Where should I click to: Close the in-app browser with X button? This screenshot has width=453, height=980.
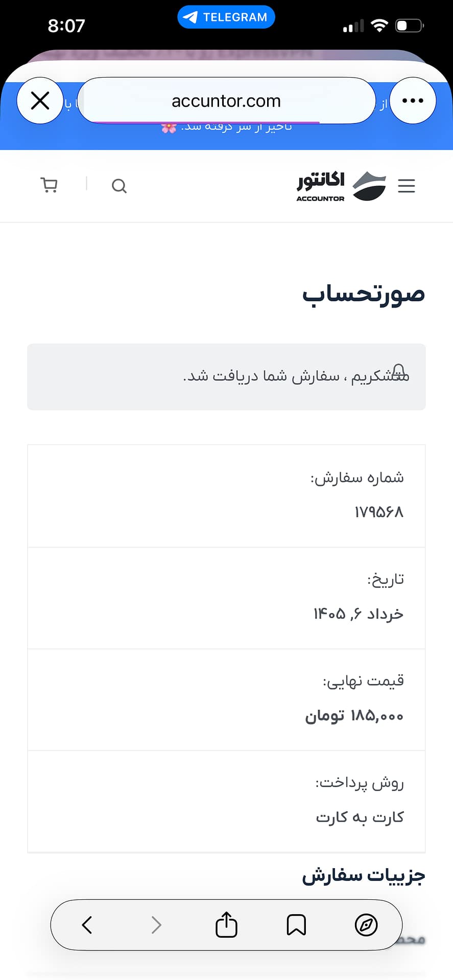[40, 101]
